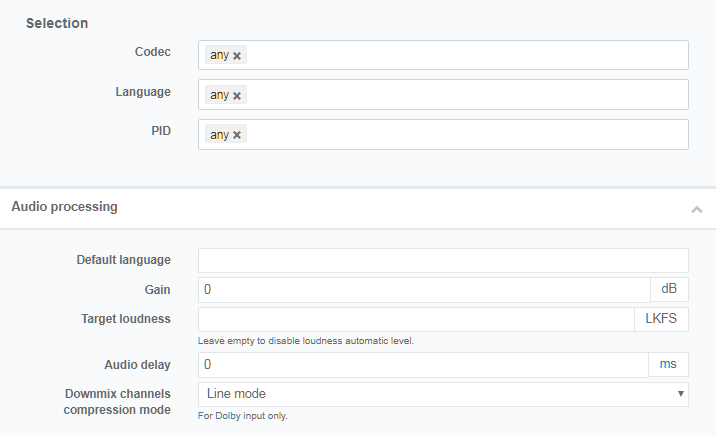Click the LKFS unit addon
716x435 pixels.
coord(661,319)
